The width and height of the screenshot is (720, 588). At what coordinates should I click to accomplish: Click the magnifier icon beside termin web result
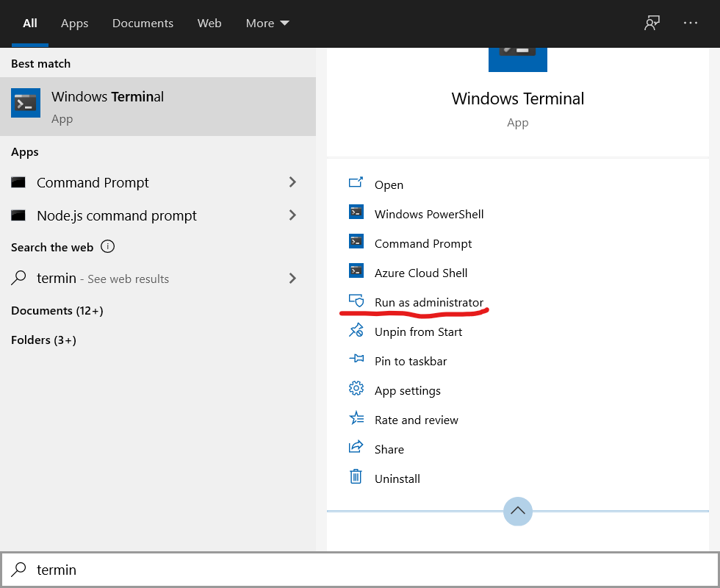tap(18, 278)
